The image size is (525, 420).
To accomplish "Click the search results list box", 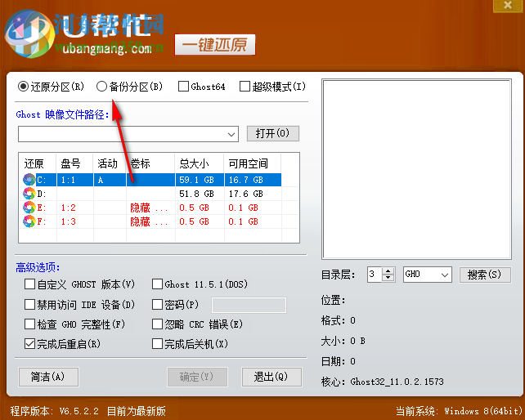I will click(x=416, y=169).
